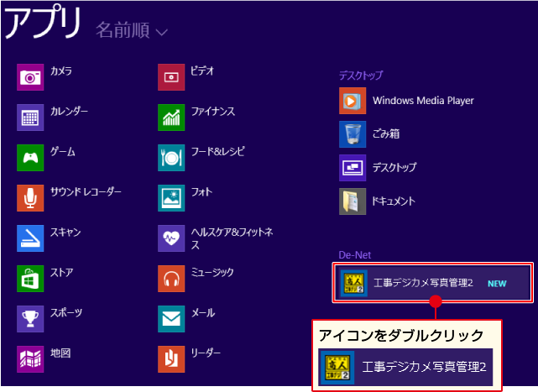Open the ストア shopping bag icon
The height and width of the screenshot is (392, 538).
click(30, 279)
